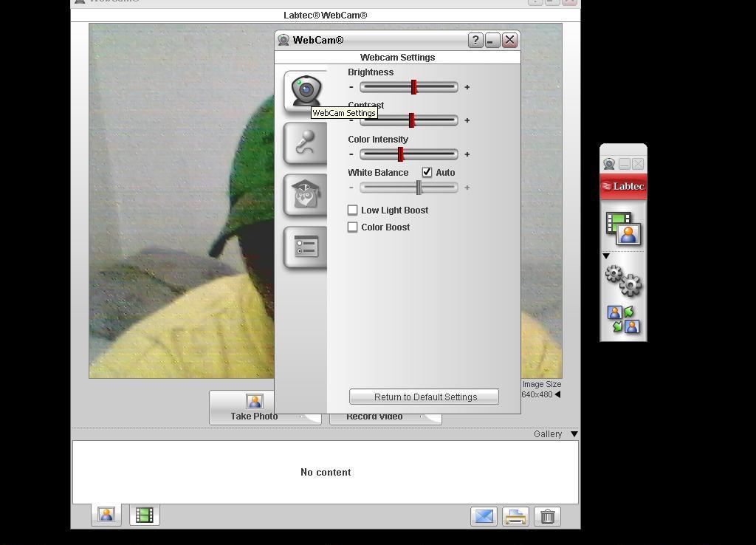
Task: Open the options list settings tab
Action: coord(306,247)
